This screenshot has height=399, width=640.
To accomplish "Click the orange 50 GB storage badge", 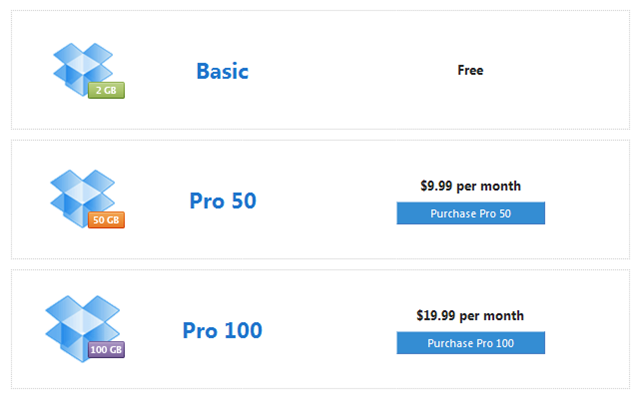I will (106, 220).
